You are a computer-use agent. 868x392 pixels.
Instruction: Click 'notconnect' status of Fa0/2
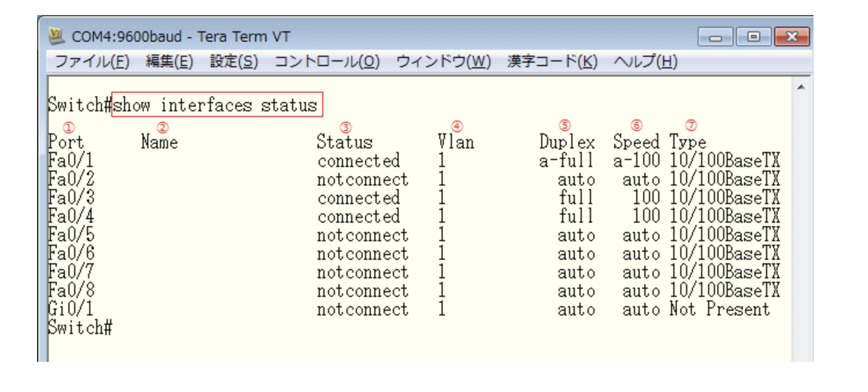click(x=363, y=179)
